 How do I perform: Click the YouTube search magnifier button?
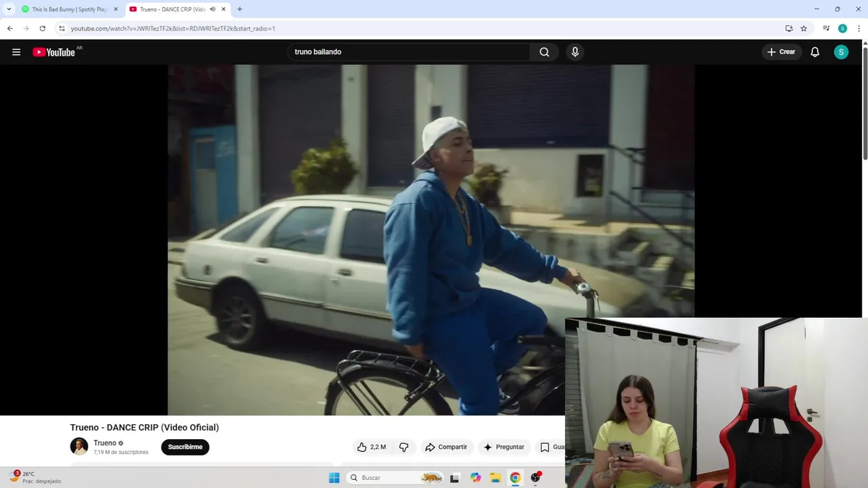click(544, 52)
